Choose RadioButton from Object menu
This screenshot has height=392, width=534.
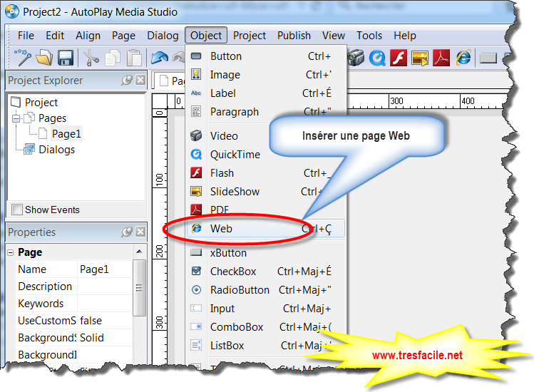click(266, 290)
